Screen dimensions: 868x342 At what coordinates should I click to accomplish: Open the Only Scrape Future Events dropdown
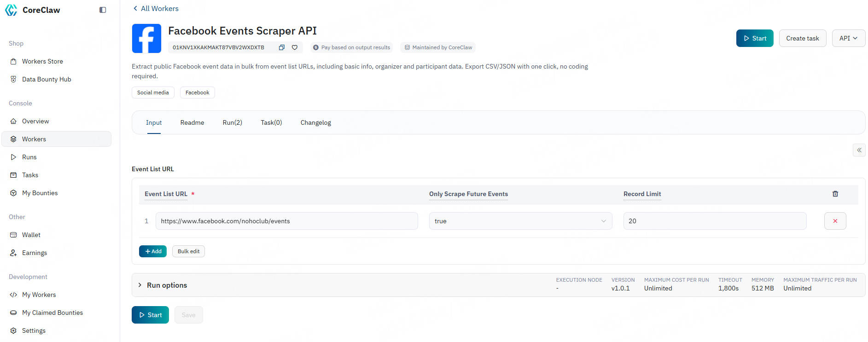click(520, 221)
